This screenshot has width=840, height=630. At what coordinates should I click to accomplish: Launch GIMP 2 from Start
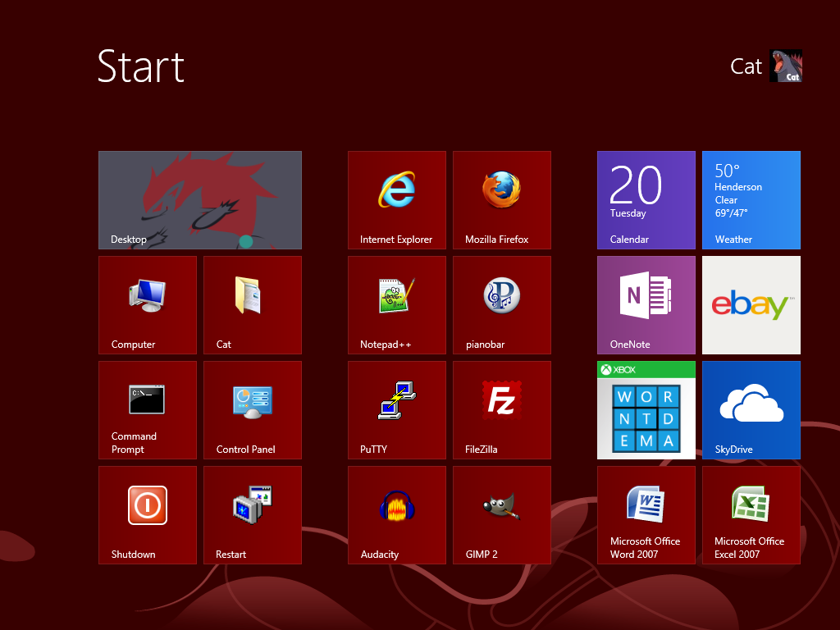point(501,514)
